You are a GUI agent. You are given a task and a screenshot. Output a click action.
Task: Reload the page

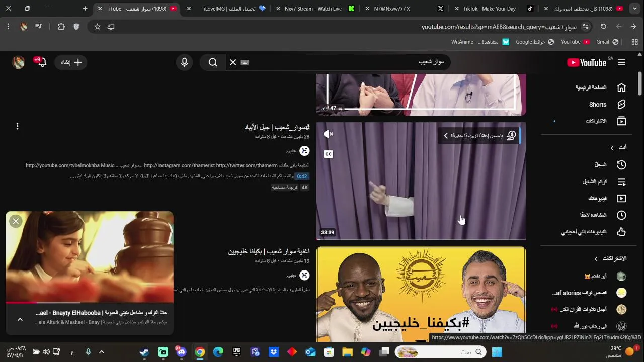point(603,27)
